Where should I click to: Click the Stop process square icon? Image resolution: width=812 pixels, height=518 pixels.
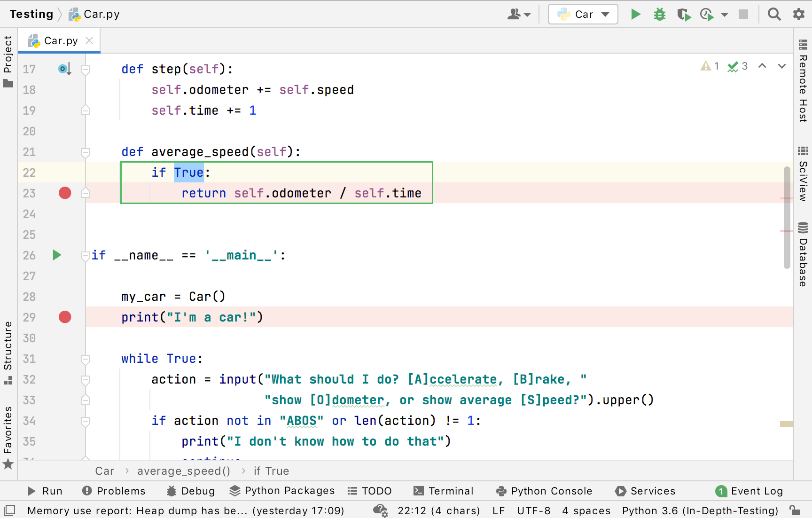[743, 15]
